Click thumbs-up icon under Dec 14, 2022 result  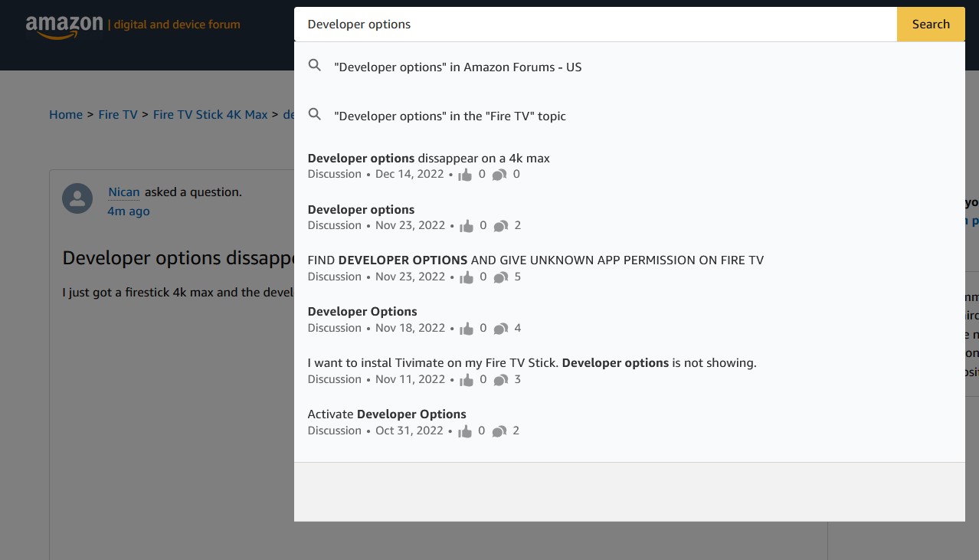pos(465,175)
